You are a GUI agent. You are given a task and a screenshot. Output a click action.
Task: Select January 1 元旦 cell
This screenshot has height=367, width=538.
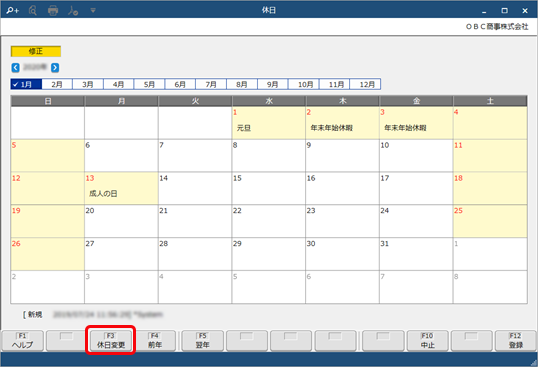269,123
